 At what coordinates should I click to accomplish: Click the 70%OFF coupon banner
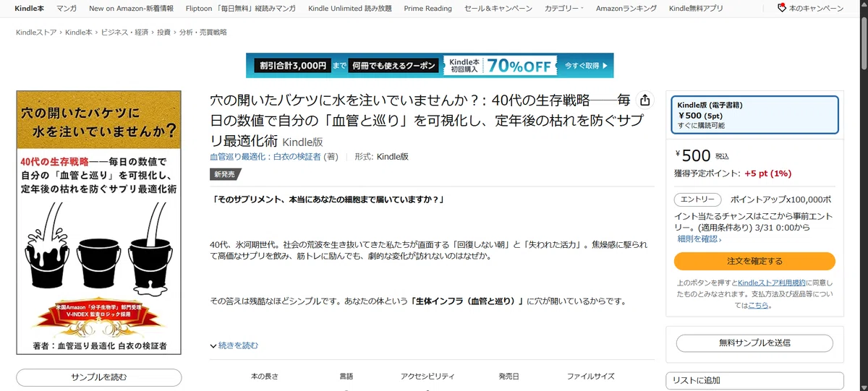point(430,65)
